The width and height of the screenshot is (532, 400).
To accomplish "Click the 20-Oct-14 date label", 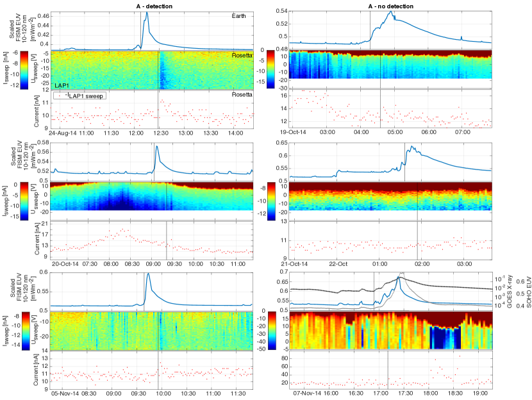I will 65,264.
